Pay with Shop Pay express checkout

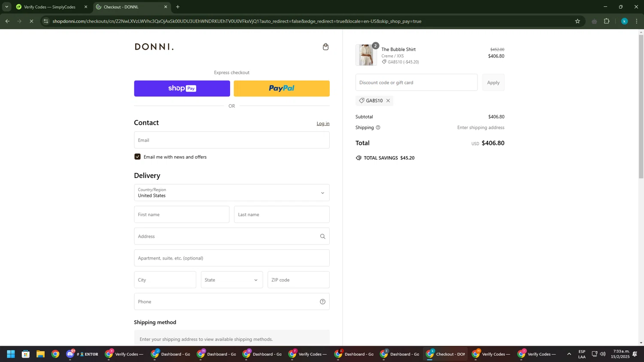[182, 88]
